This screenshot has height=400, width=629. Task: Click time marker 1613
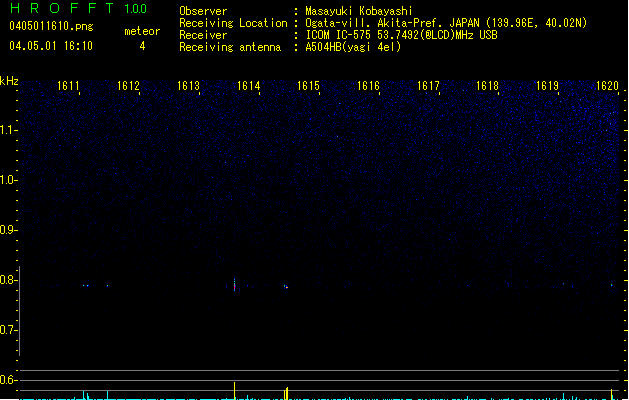click(188, 86)
